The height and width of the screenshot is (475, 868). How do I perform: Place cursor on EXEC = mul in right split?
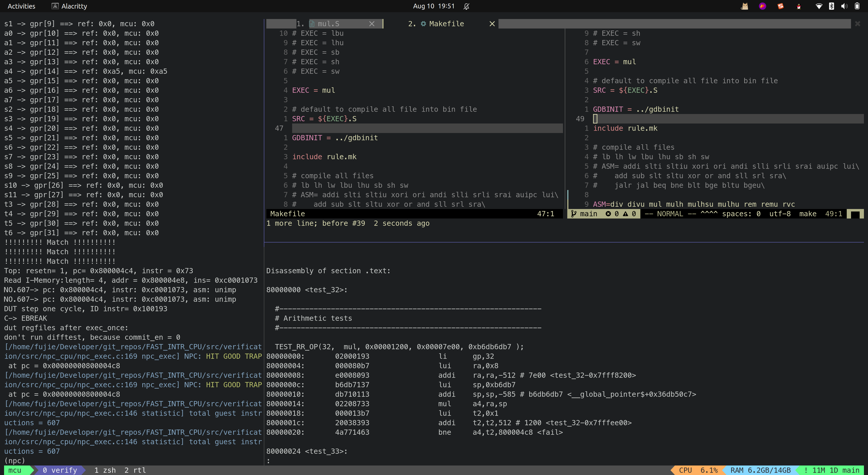pos(614,62)
